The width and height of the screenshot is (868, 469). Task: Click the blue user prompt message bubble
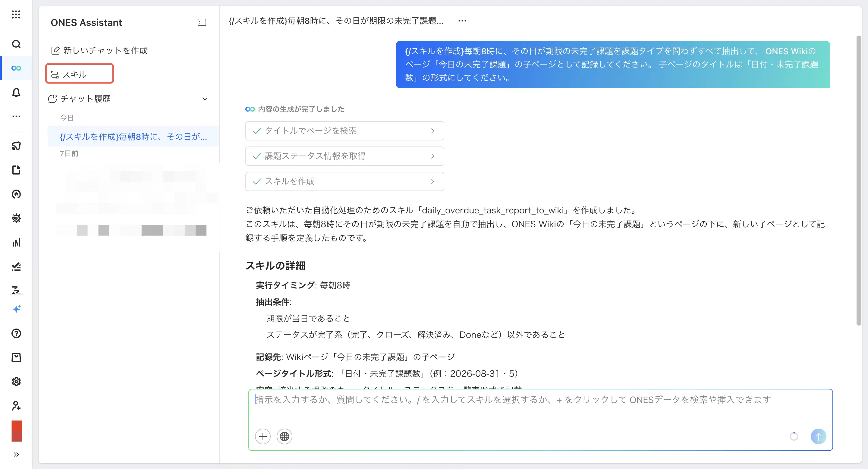click(x=613, y=65)
